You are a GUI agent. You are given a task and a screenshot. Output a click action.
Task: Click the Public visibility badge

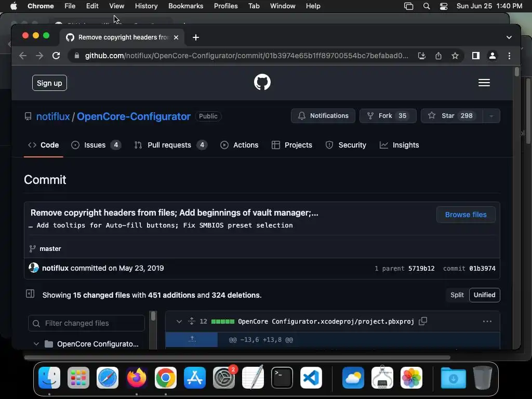coord(208,116)
